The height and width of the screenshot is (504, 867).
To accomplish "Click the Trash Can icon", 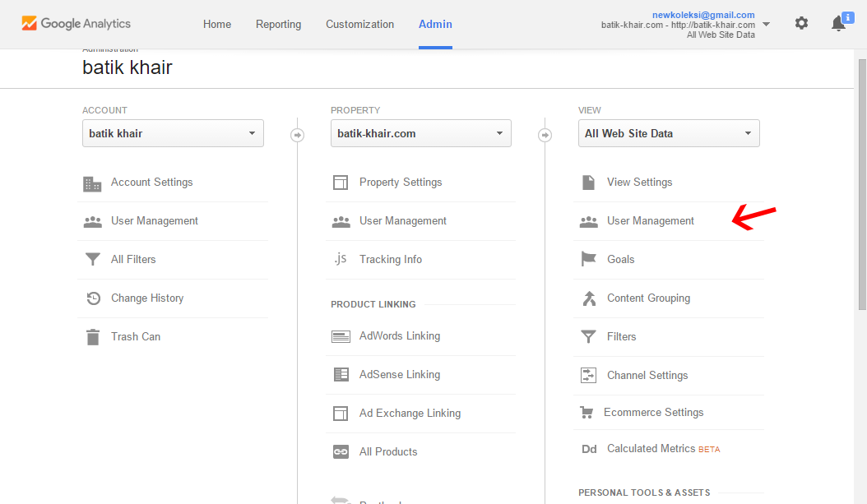I will click(x=93, y=337).
